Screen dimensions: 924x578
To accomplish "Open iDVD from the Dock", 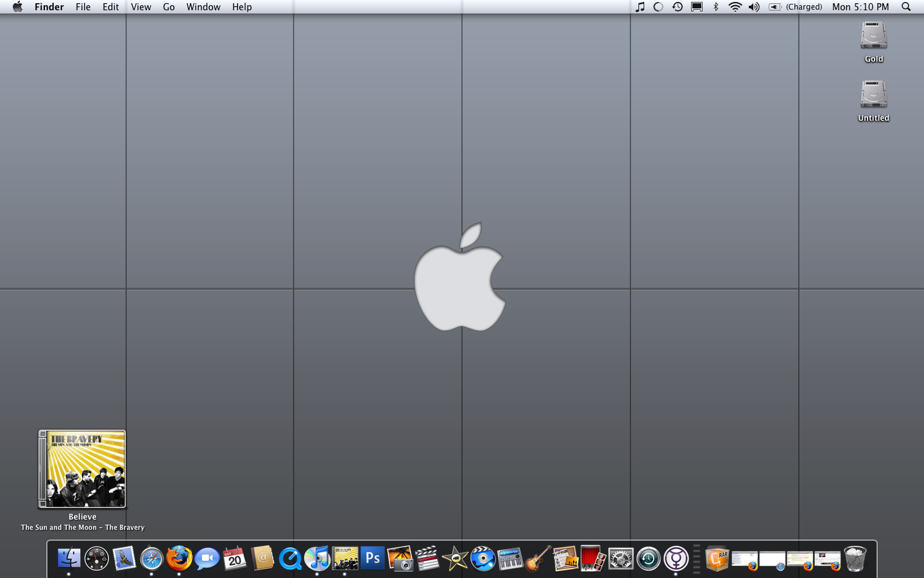I will point(483,558).
